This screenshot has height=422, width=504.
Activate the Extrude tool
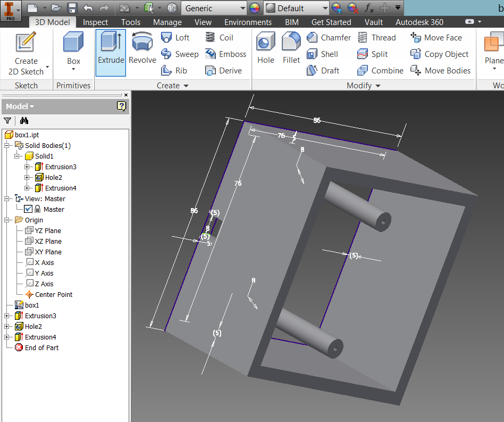pyautogui.click(x=111, y=53)
